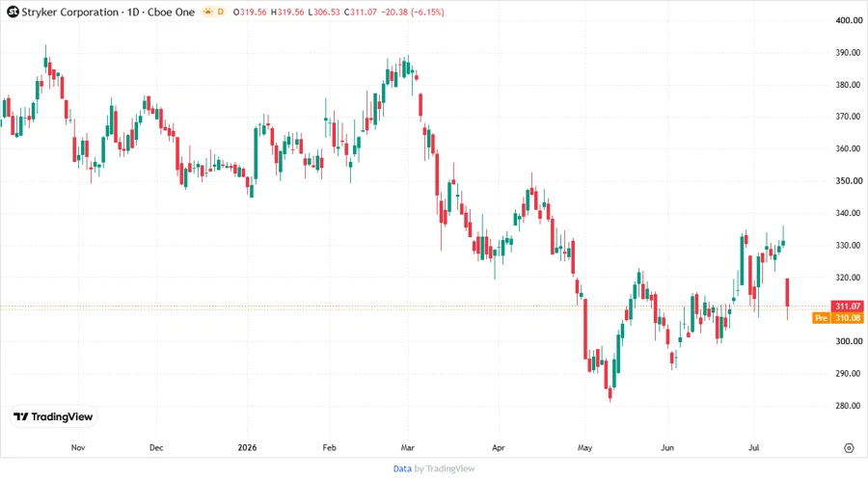Click the Feb label on time axis

(x=330, y=447)
